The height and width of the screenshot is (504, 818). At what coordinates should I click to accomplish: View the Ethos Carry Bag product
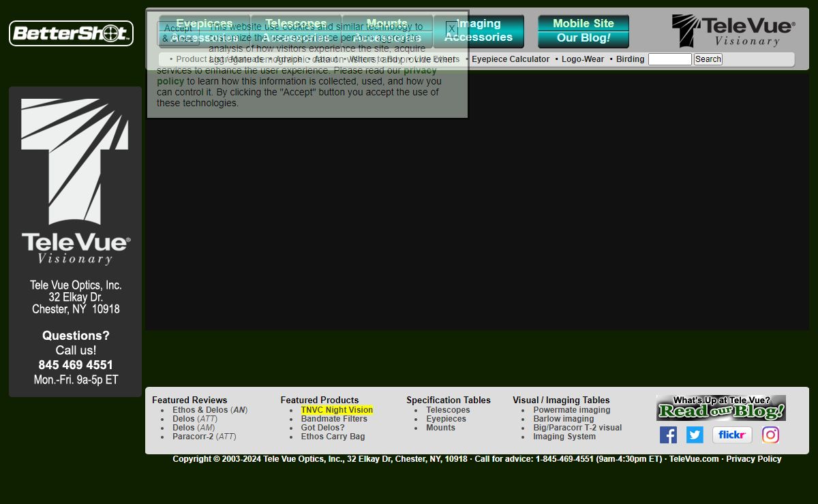[x=333, y=437]
